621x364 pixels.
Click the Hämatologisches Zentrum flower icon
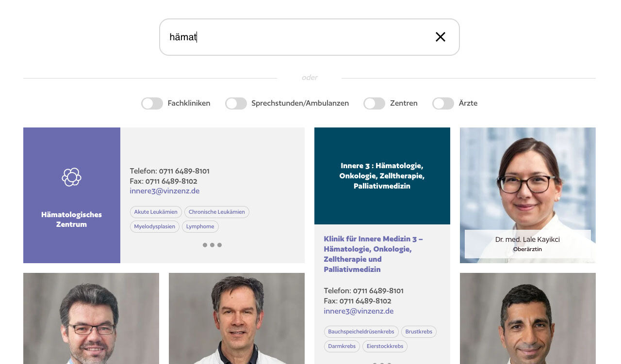pyautogui.click(x=72, y=177)
